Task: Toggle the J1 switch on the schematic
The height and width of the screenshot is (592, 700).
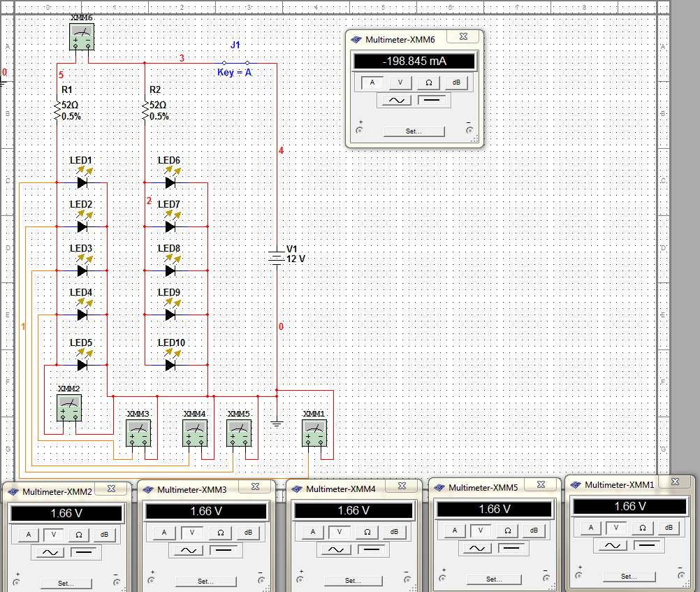Action: [x=235, y=63]
